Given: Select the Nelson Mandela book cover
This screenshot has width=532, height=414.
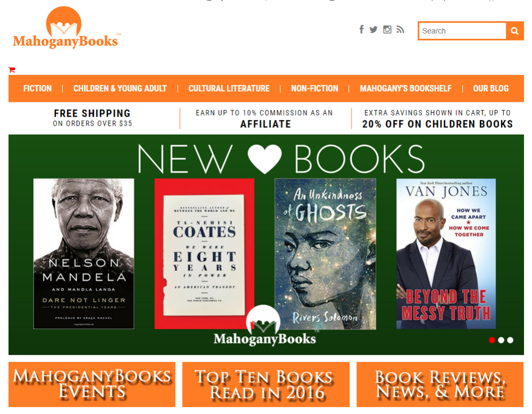Looking at the screenshot, I should [84, 254].
